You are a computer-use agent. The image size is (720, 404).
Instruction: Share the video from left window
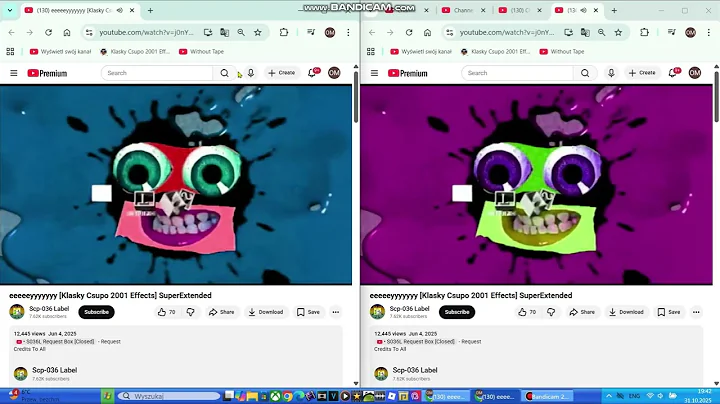tap(221, 312)
